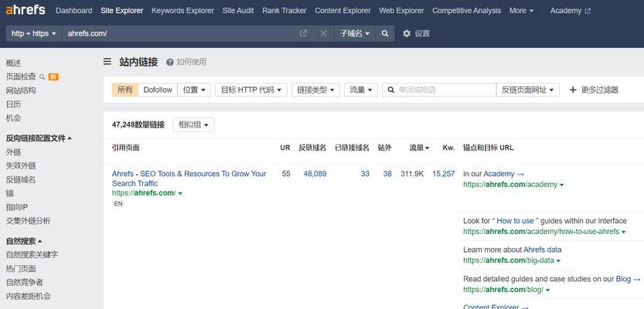Screen dimensions: 644x309
Task: Open 反链页面网址 dropdown
Action: tap(528, 90)
